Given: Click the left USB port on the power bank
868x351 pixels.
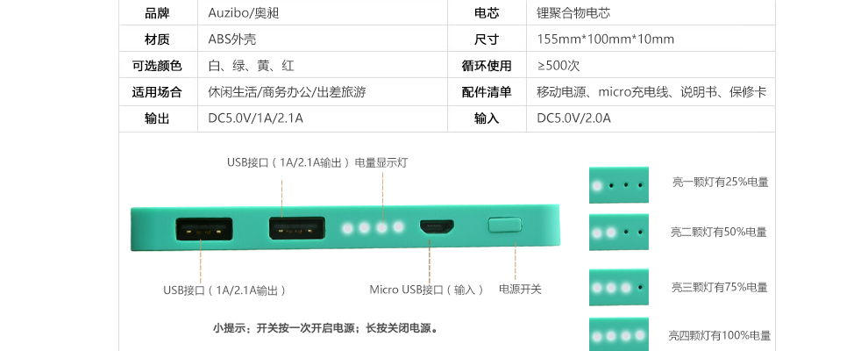Looking at the screenshot, I should (x=203, y=229).
